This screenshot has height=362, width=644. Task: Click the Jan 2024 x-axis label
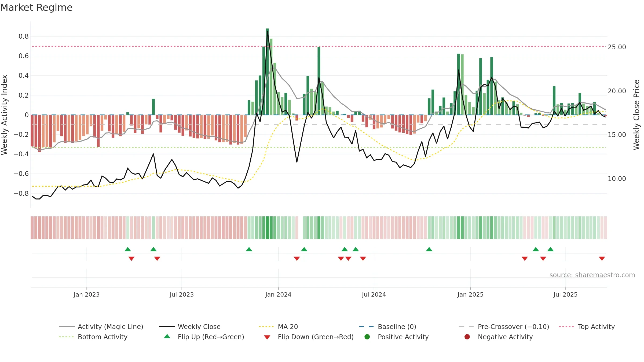click(278, 295)
